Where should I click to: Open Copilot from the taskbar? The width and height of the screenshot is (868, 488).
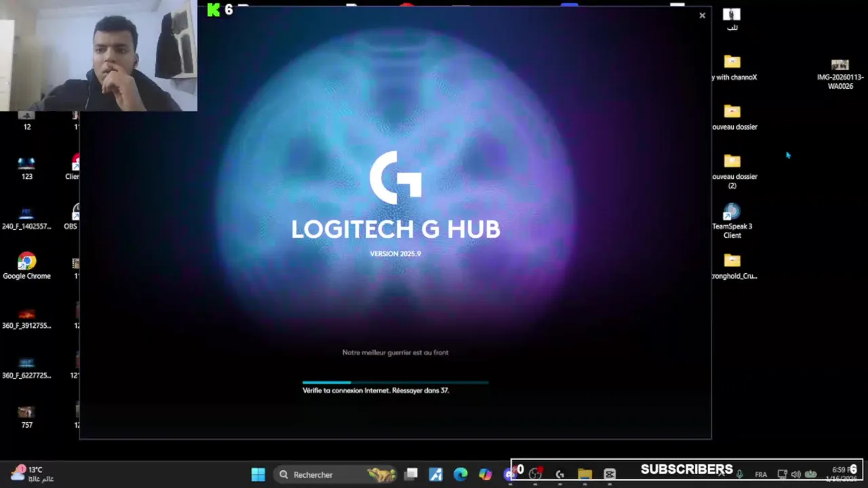pos(485,474)
